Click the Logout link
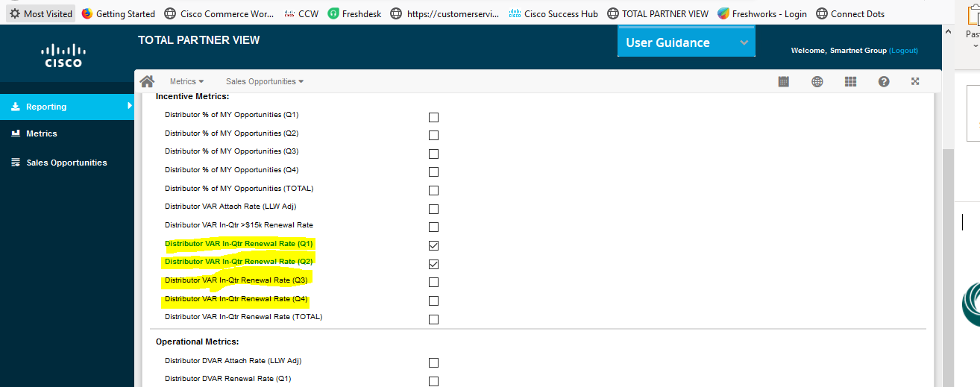This screenshot has width=980, height=387. (x=903, y=51)
